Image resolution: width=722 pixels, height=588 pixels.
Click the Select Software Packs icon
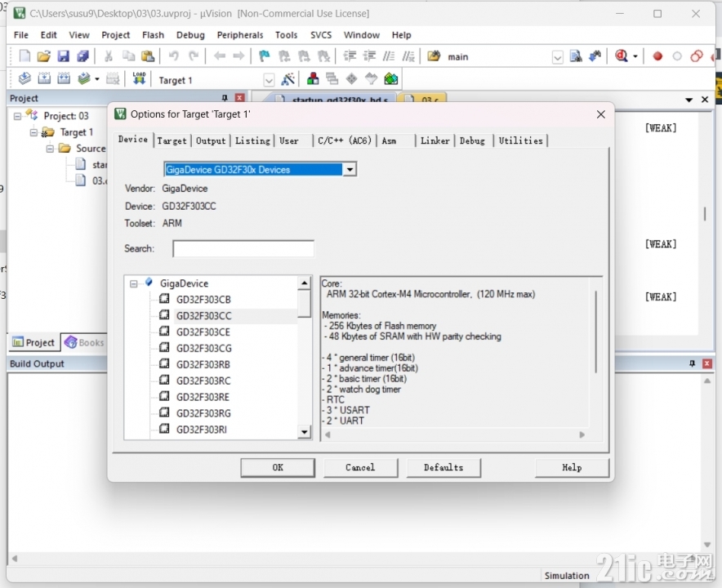pos(371,78)
